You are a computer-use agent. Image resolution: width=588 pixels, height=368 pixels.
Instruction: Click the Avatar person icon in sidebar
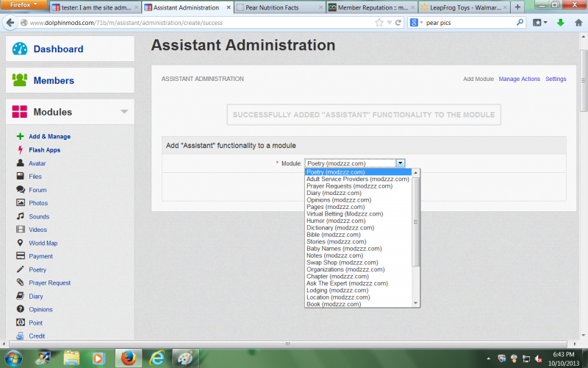[21, 163]
